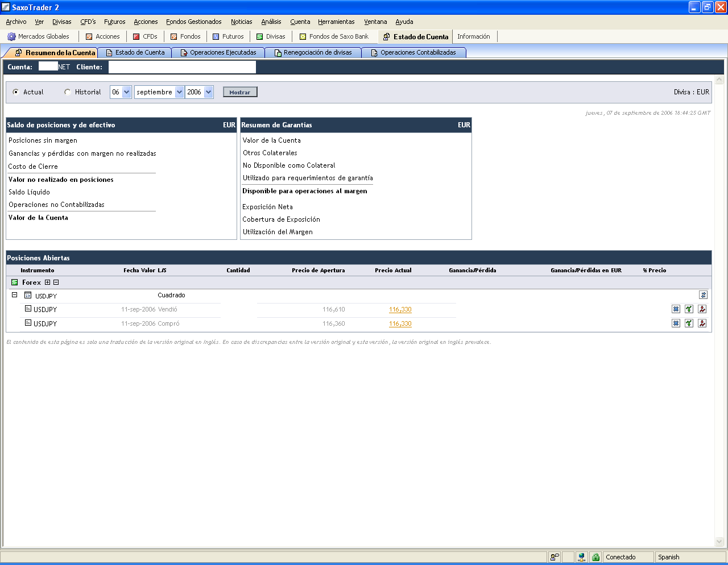Expand all Forex positions with the plus box
The image size is (728, 565).
(48, 282)
